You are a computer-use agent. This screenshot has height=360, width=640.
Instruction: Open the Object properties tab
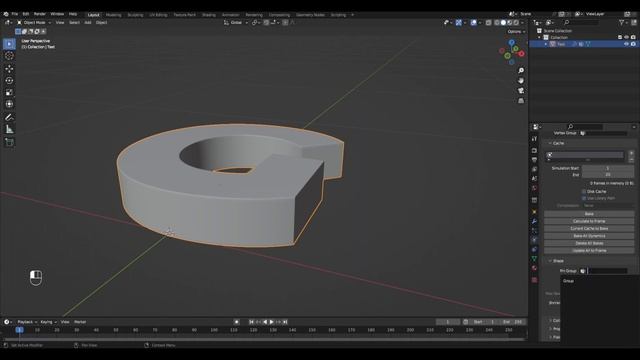point(534,212)
